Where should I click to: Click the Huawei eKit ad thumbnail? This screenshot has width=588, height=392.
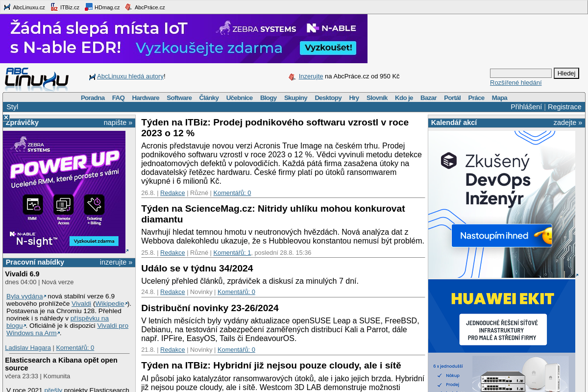click(x=501, y=336)
